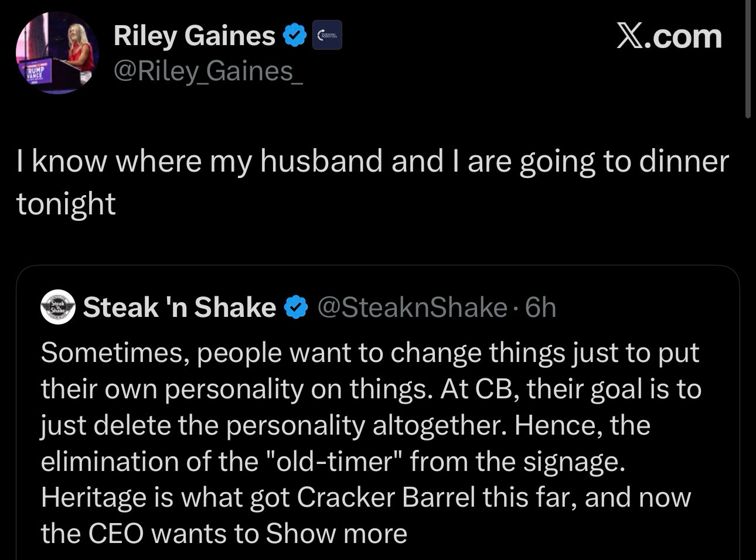Click Riley Gaines blue verified badge
The width and height of the screenshot is (756, 560).
[295, 36]
